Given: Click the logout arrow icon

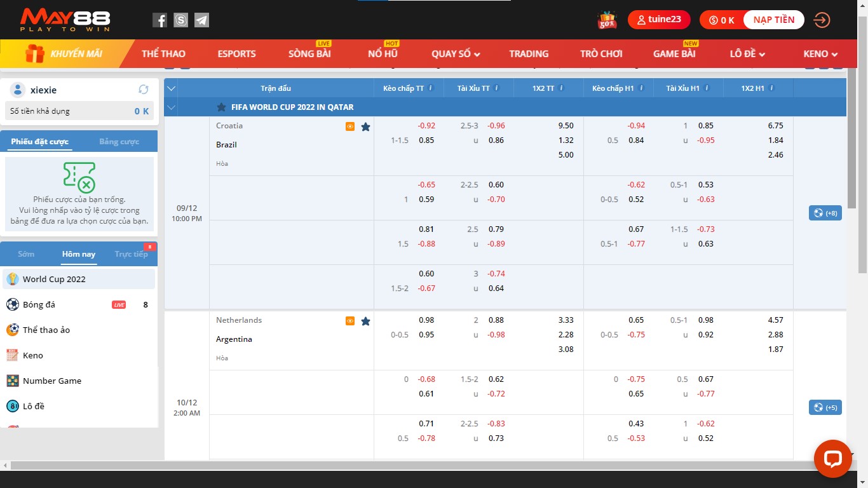Looking at the screenshot, I should 822,20.
